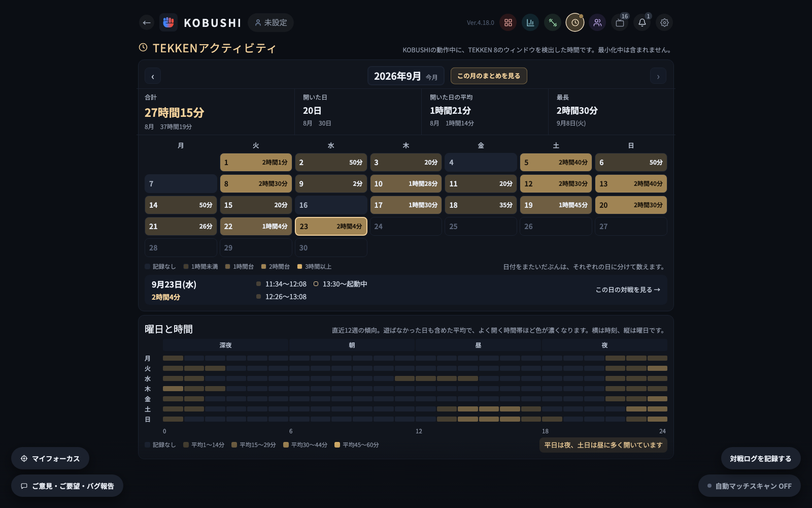Toggle 自動マッチスキャン OFF
Image resolution: width=812 pixels, height=508 pixels.
pos(749,486)
